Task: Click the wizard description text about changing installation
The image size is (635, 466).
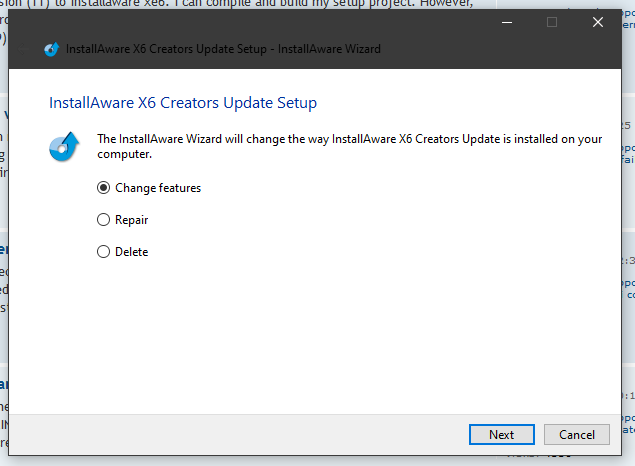Action: click(x=349, y=146)
